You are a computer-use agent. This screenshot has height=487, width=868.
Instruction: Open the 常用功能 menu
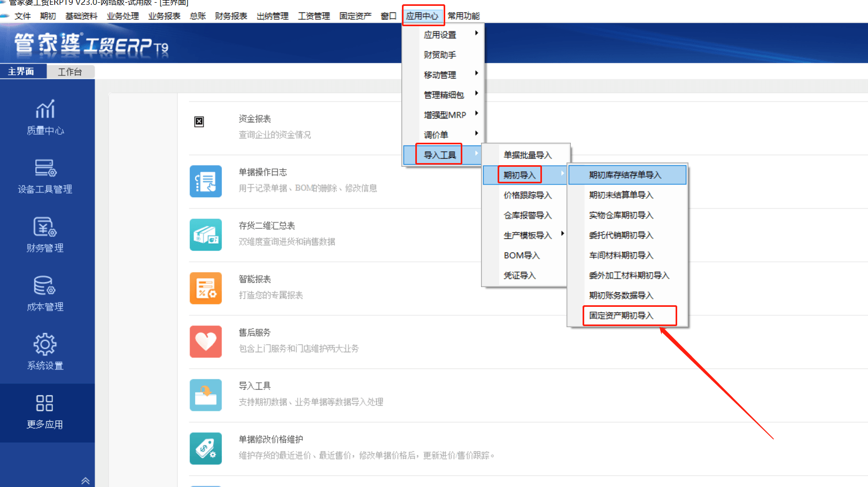point(463,16)
